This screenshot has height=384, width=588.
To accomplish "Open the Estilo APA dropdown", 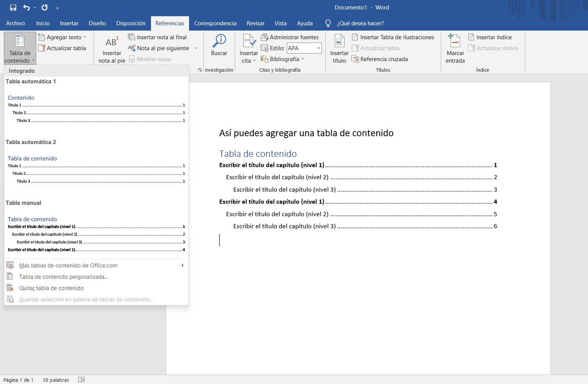I will tap(318, 48).
